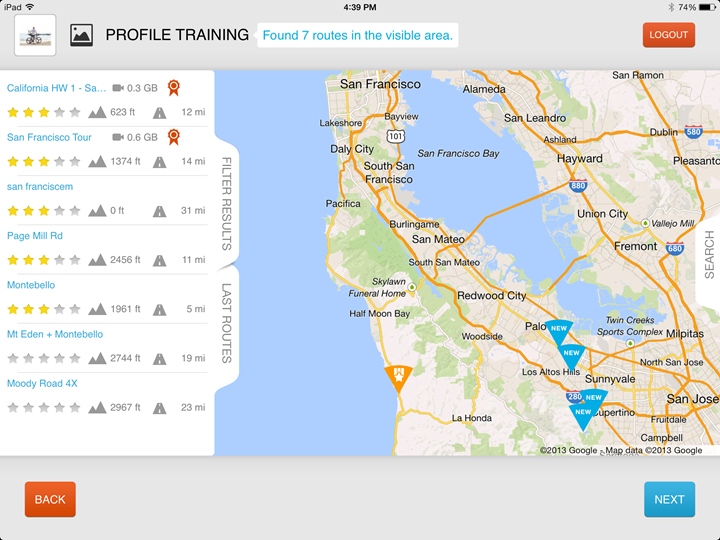Click the star rating of California HW 1
Viewport: 720px width, 540px height.
point(44,112)
